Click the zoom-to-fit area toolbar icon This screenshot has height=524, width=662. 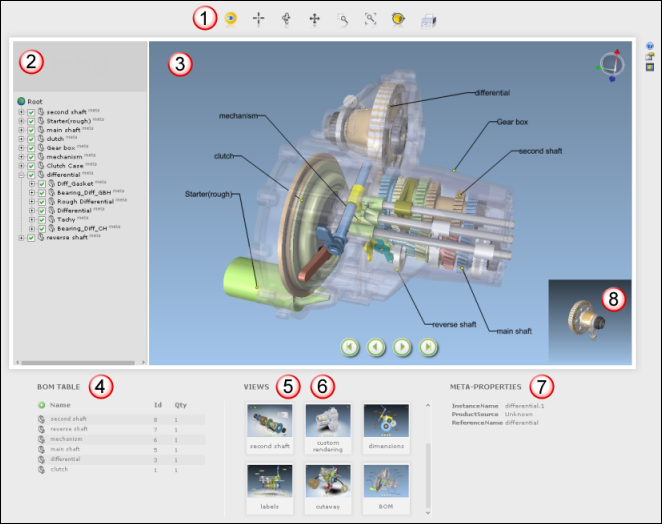(x=371, y=18)
